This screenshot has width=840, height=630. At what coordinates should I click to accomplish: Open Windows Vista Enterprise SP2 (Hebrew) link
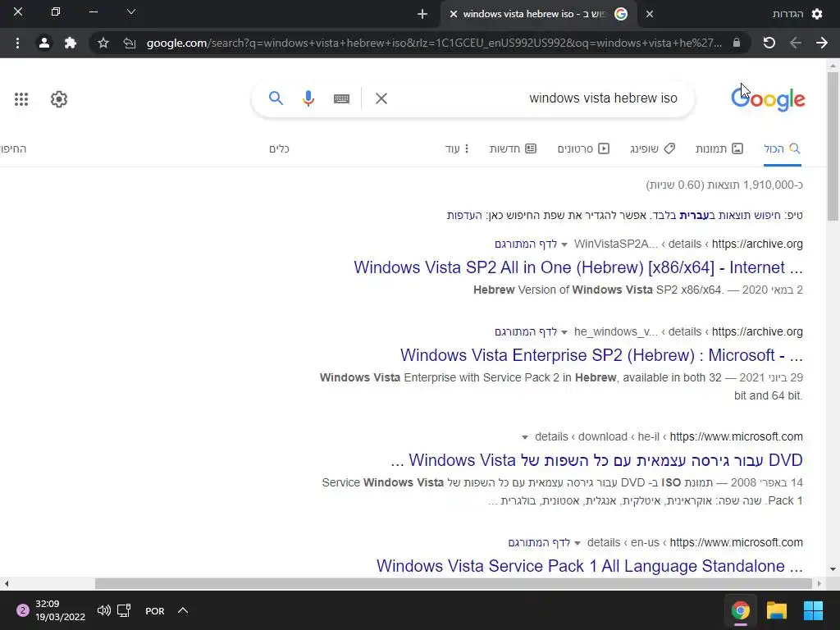coord(601,355)
